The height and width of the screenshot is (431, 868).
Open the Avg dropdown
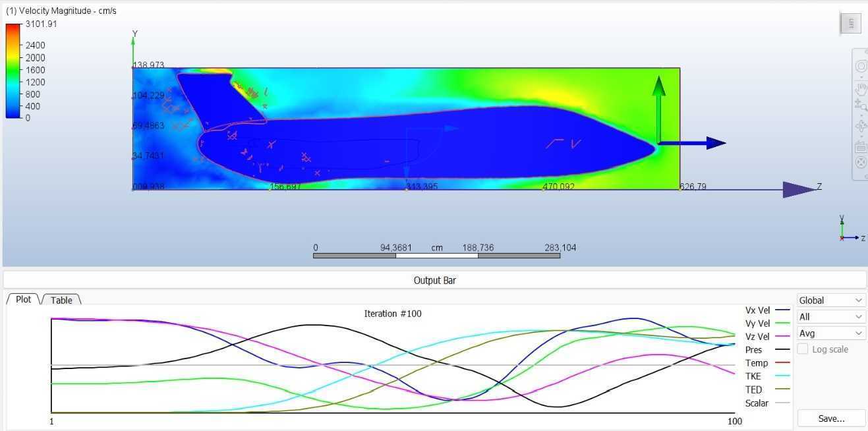(x=830, y=333)
